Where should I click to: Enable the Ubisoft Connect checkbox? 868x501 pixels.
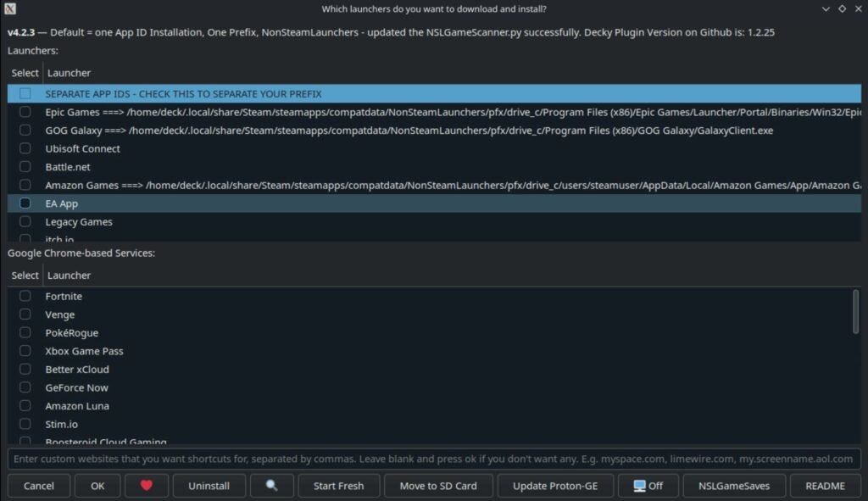(x=25, y=148)
